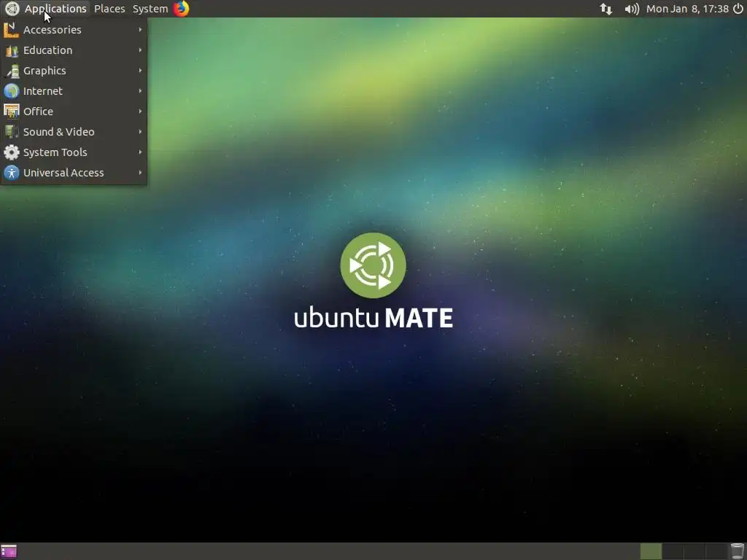Screen dimensions: 747x560
Task: Switch to the third workspace
Action: coord(694,551)
